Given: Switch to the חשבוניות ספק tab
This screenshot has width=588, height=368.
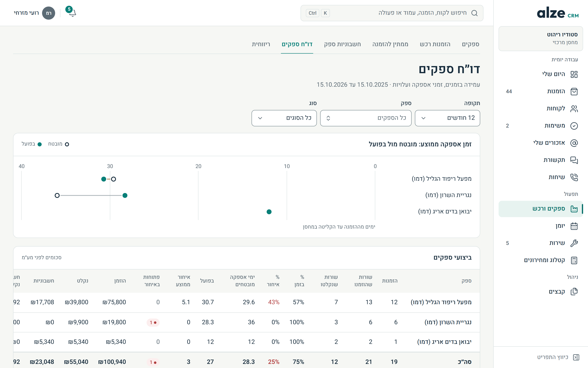Looking at the screenshot, I should coord(342,44).
